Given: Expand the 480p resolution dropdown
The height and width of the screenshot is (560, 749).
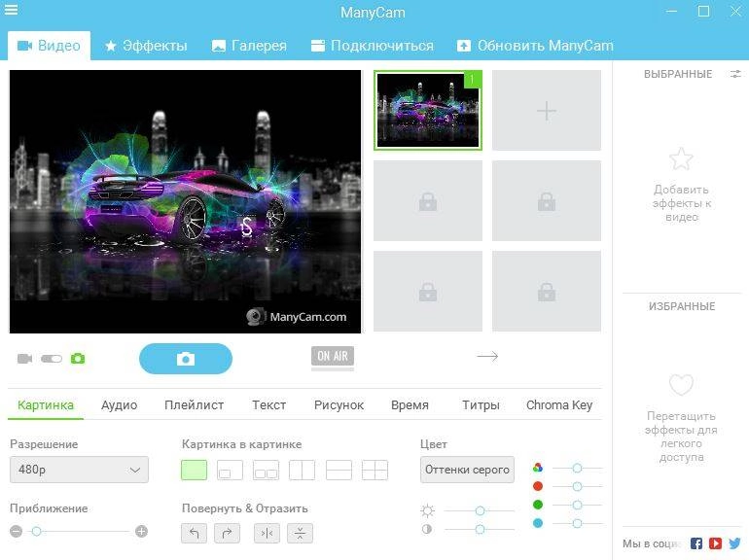Looking at the screenshot, I should [x=80, y=470].
